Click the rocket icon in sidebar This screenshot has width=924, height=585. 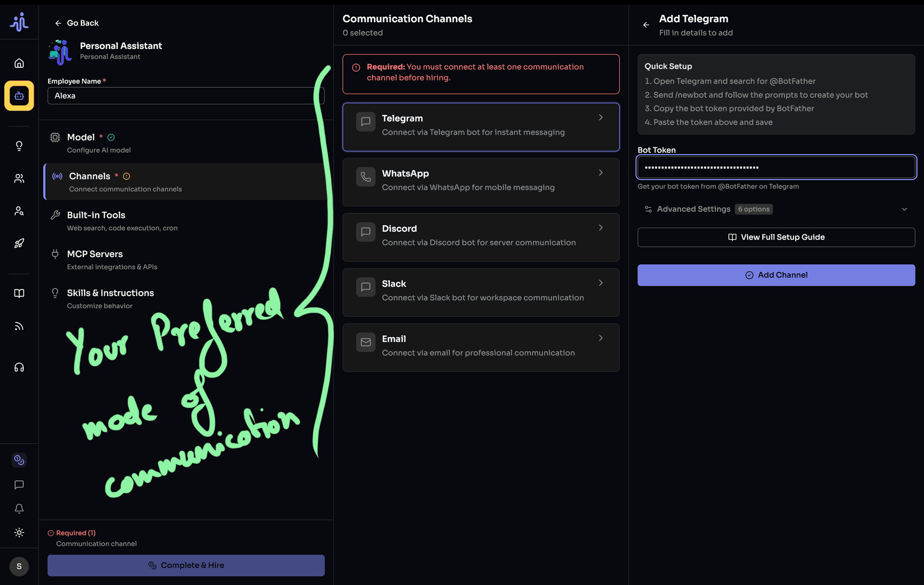click(19, 243)
